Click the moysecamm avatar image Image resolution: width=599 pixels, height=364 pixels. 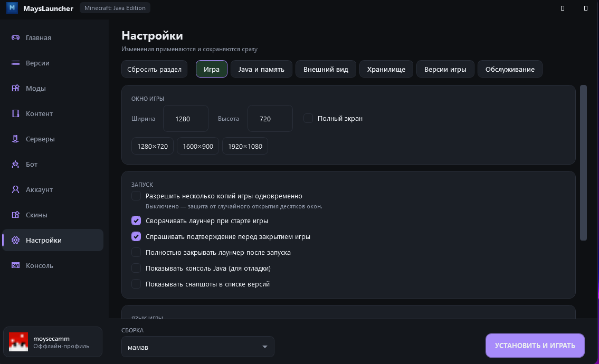[x=18, y=341]
